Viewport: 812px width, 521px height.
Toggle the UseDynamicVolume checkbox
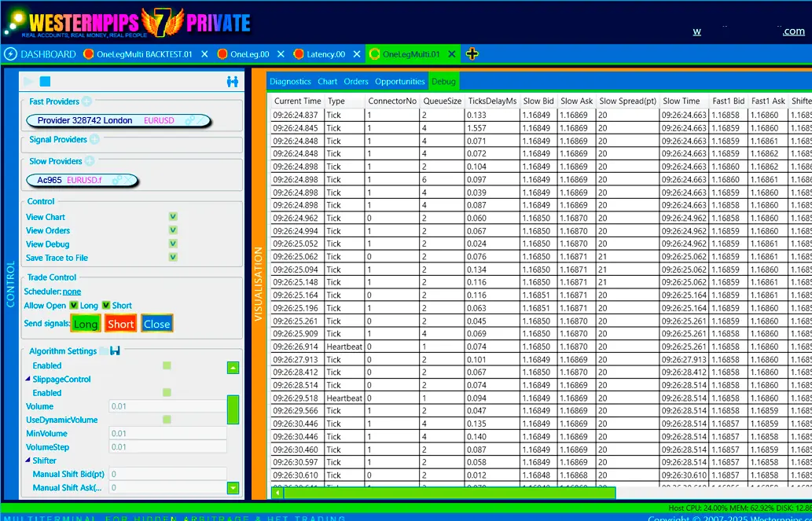[167, 420]
